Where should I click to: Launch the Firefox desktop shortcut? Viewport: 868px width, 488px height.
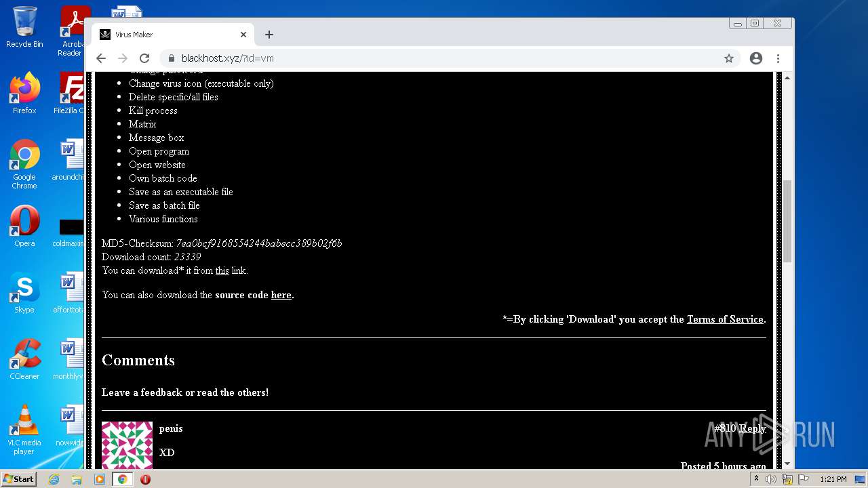pos(24,94)
